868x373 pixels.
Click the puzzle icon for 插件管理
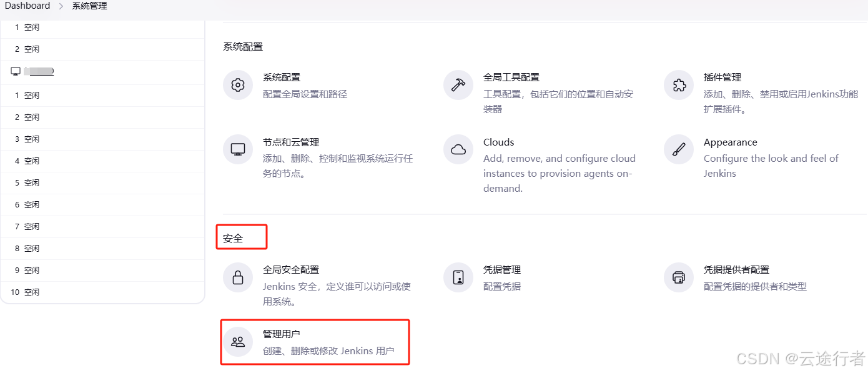679,85
